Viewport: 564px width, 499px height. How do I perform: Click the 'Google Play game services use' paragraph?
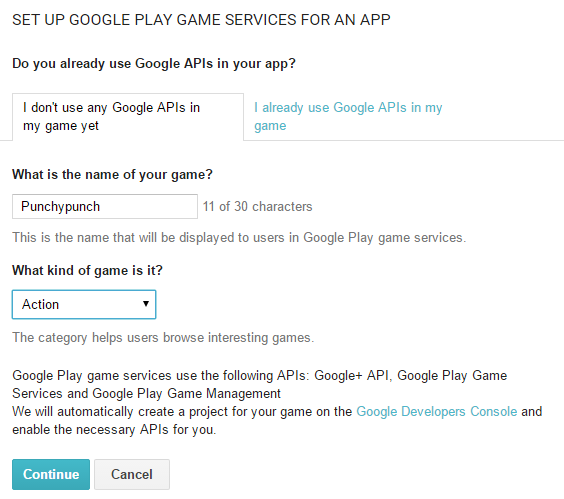(x=259, y=385)
